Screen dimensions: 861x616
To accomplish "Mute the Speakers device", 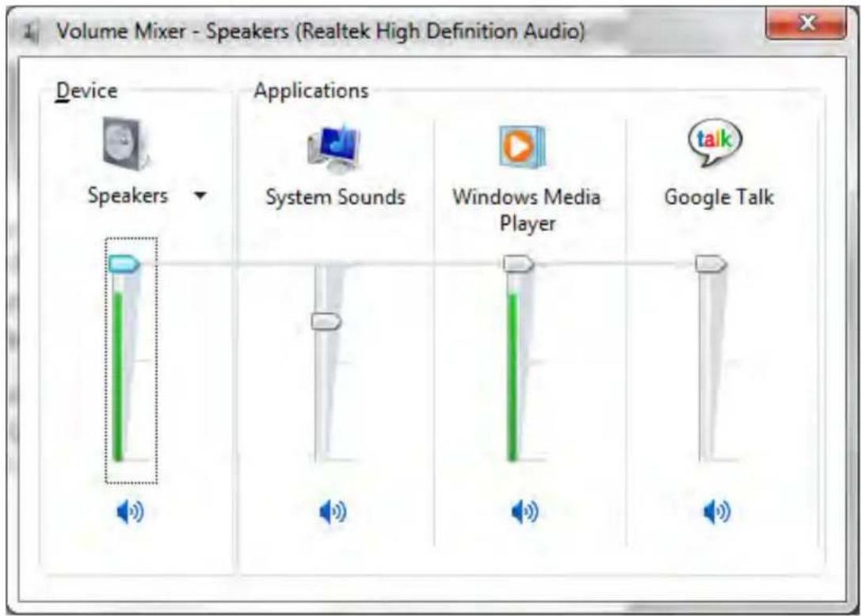I will pyautogui.click(x=130, y=511).
